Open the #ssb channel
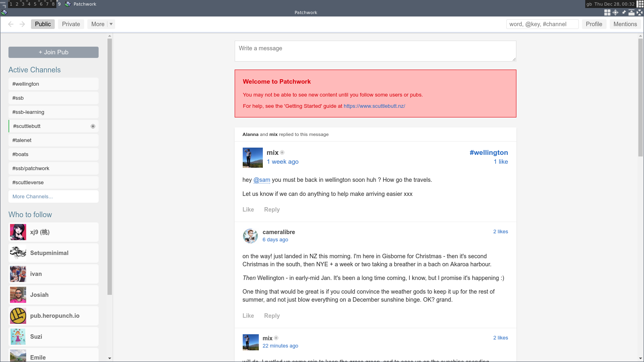The image size is (644, 362). point(54,98)
